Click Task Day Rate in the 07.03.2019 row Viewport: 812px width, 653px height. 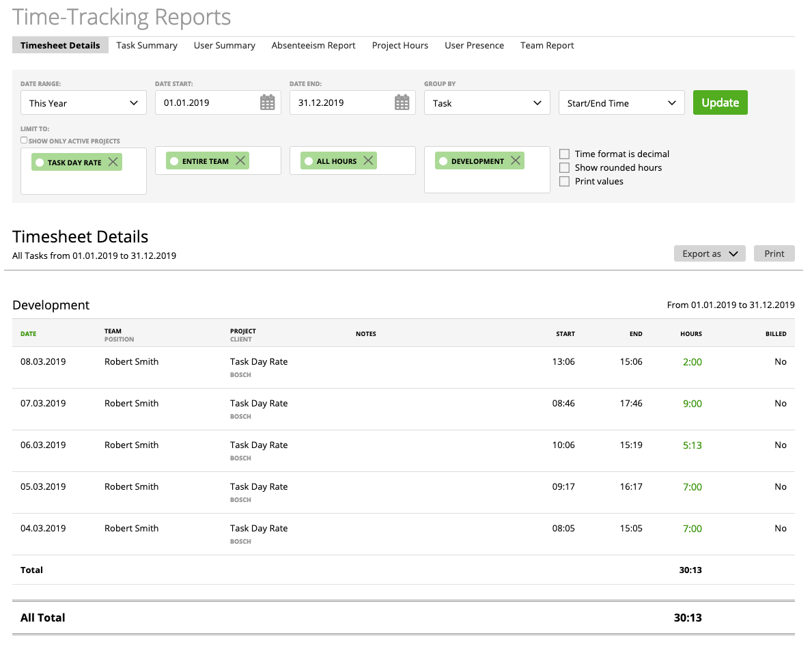[x=259, y=403]
